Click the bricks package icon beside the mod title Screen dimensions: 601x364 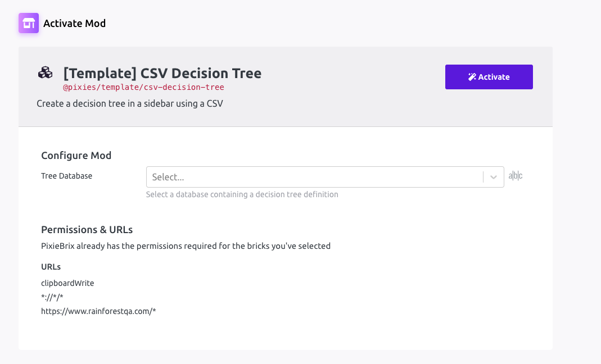45,72
